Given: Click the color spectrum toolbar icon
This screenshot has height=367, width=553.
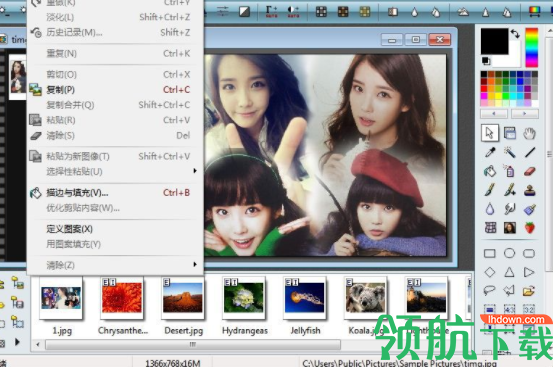Looking at the screenshot, I should click(535, 12).
